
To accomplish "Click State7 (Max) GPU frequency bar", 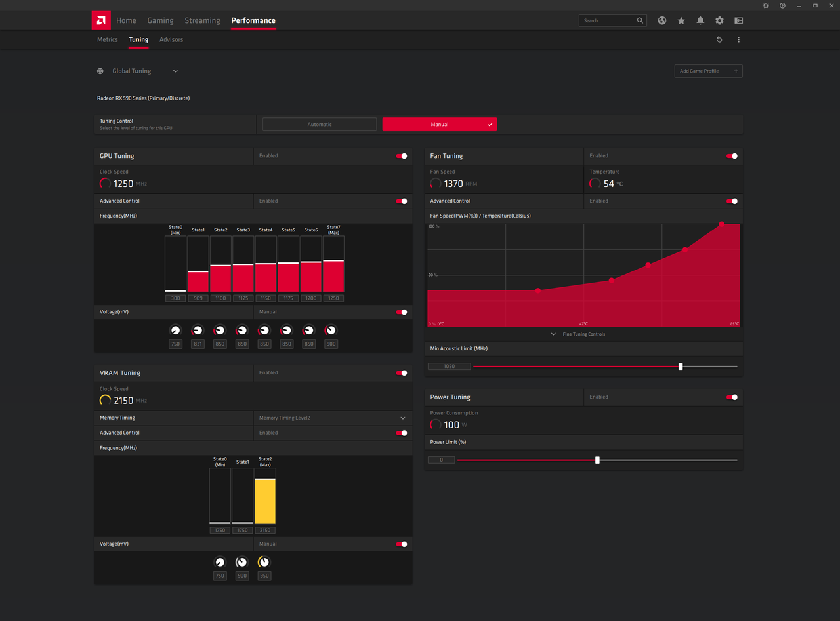I will click(x=333, y=264).
